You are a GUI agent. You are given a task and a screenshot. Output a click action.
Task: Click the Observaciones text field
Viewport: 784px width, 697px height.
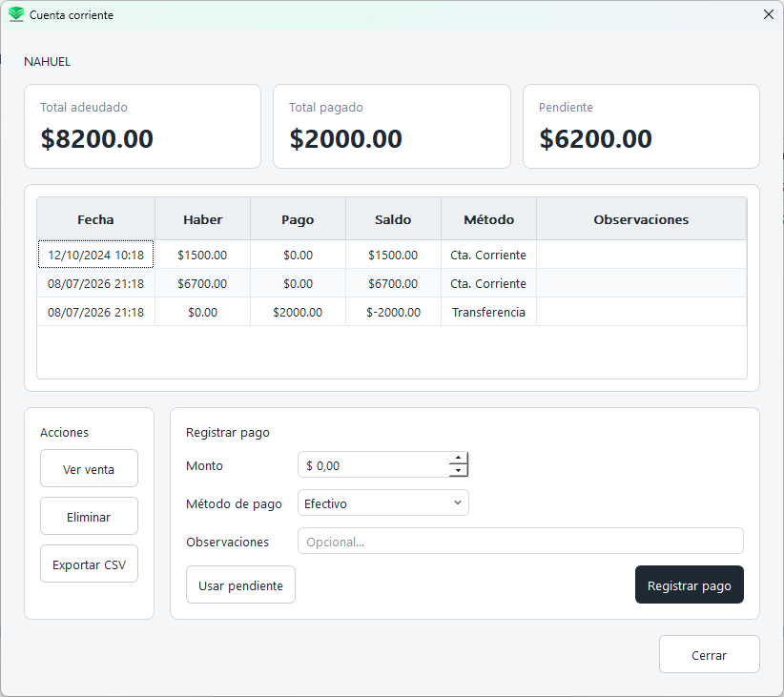(521, 541)
